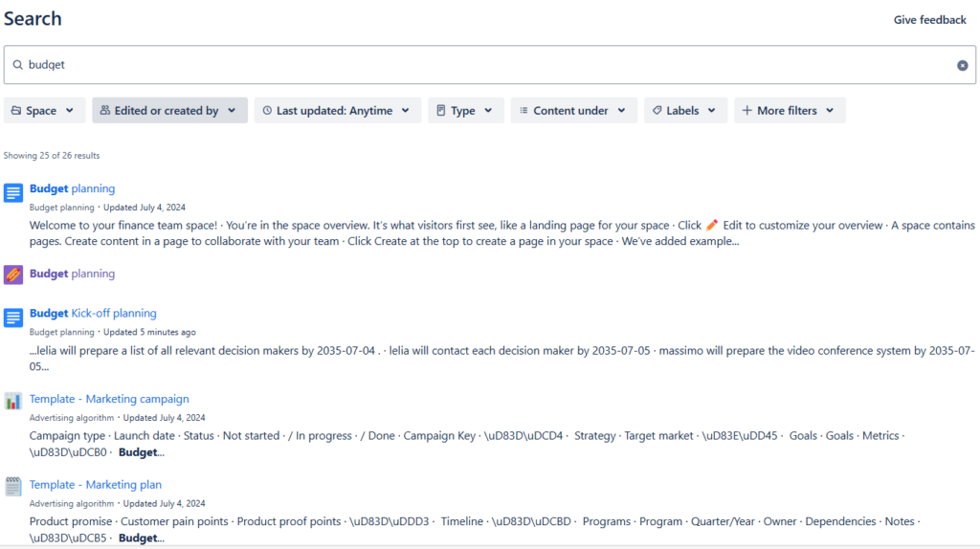Click into the search input containing budget
The width and height of the screenshot is (980, 549).
coord(479,65)
